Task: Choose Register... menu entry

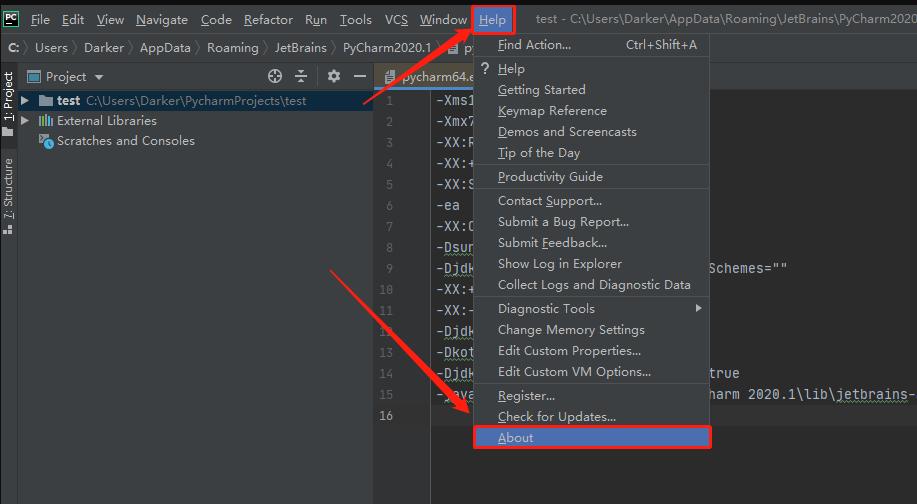Action: (x=591, y=396)
